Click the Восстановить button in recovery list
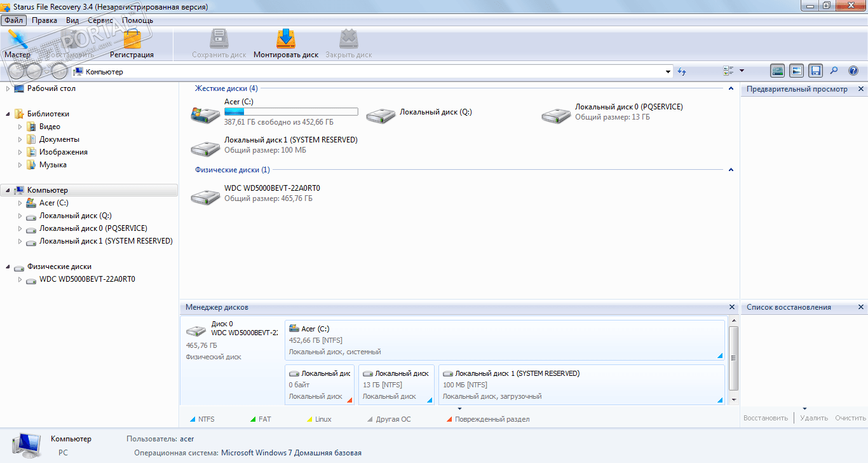The image size is (868, 463). 766,418
